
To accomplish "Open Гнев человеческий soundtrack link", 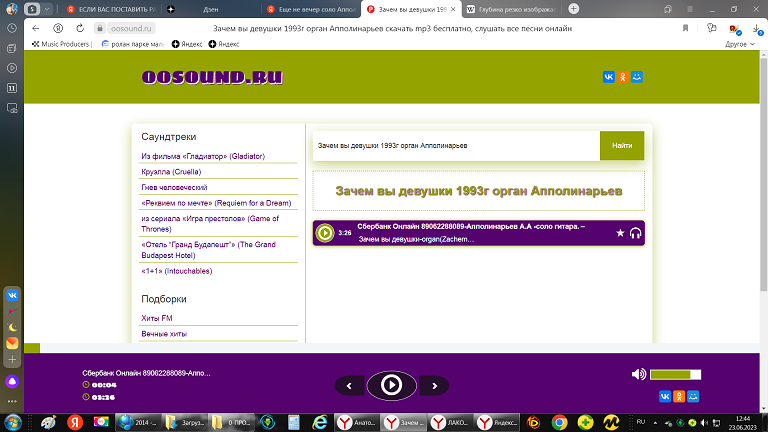I will 174,188.
